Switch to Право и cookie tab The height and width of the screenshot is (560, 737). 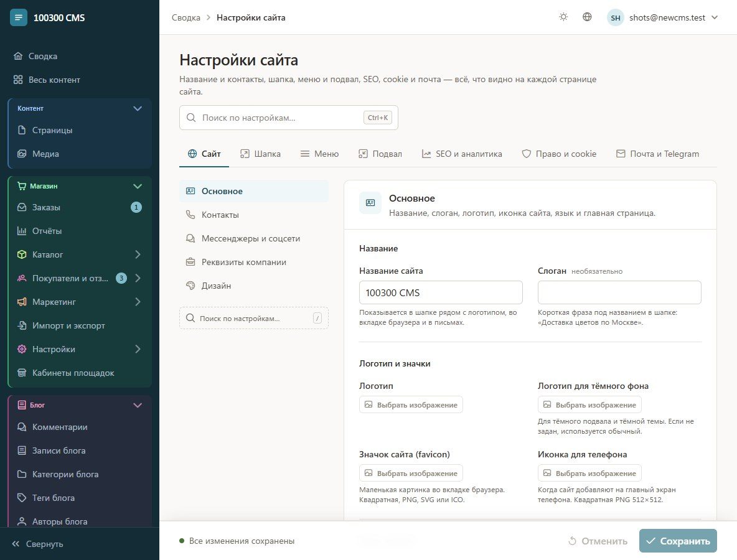(559, 154)
